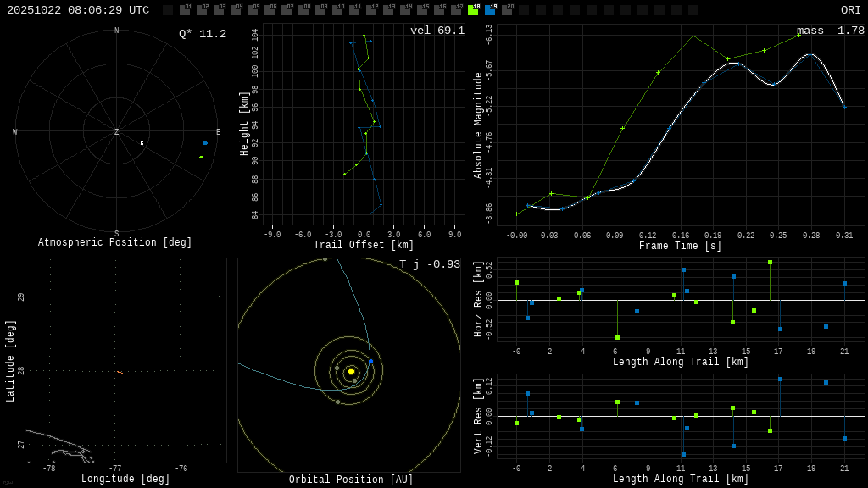
Task: Click the timestamp 20251022 08:06:29 UTC
Action: 78,10
